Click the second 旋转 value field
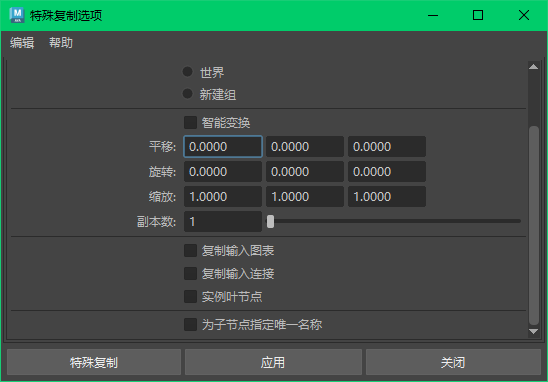The image size is (548, 382). click(x=305, y=171)
